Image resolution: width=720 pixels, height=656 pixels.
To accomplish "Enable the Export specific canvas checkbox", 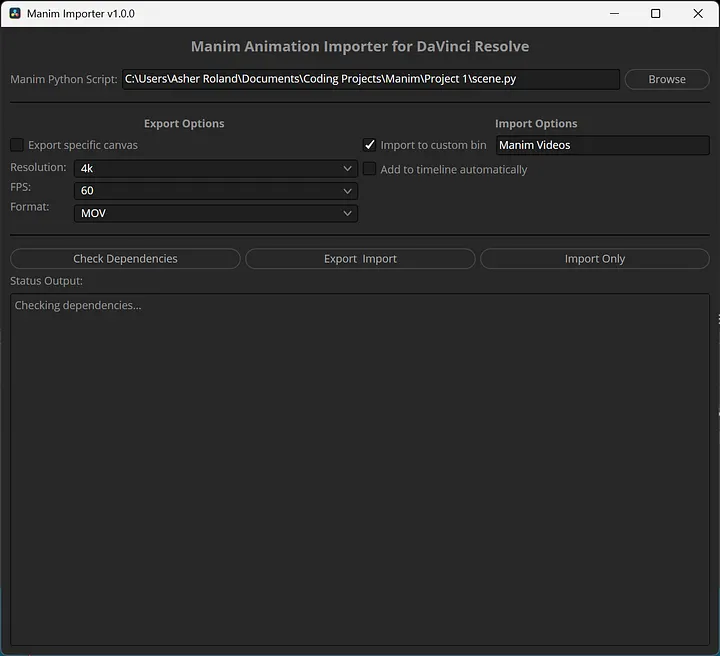I will click(17, 145).
